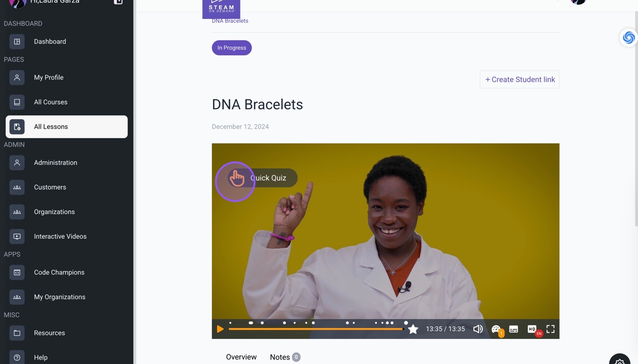This screenshot has height=364, width=638.
Task: Click the last timeline marker dot
Action: click(x=406, y=323)
